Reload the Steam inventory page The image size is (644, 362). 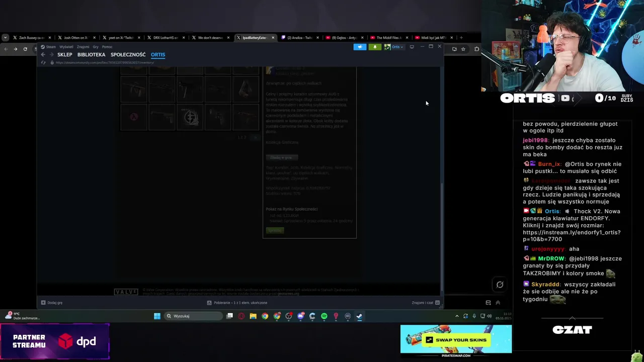pos(43,62)
